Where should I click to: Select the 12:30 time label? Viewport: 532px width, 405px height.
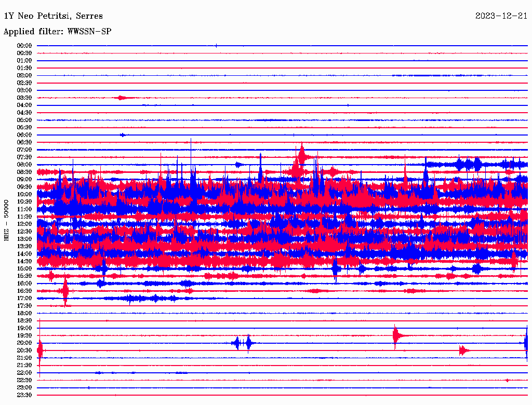click(x=24, y=232)
